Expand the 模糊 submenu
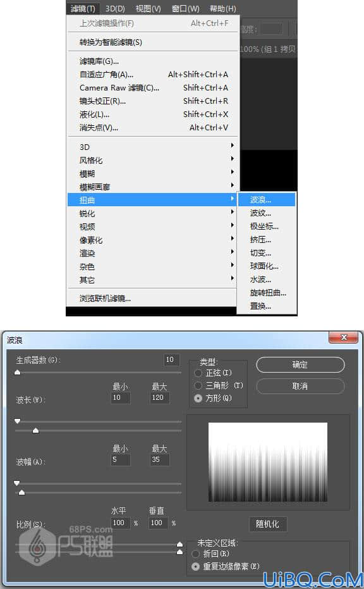The image size is (364, 589). (153, 173)
